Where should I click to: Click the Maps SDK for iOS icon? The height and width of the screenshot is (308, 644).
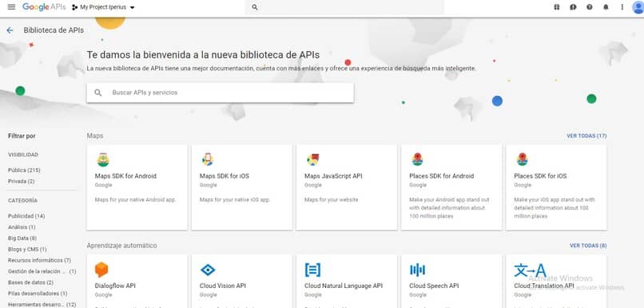coord(208,159)
